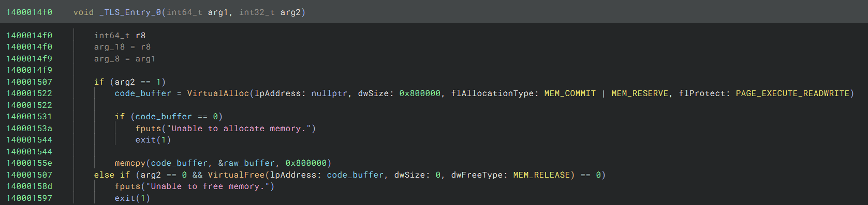Click code_buffer in the "== 0" check

(x=164, y=117)
